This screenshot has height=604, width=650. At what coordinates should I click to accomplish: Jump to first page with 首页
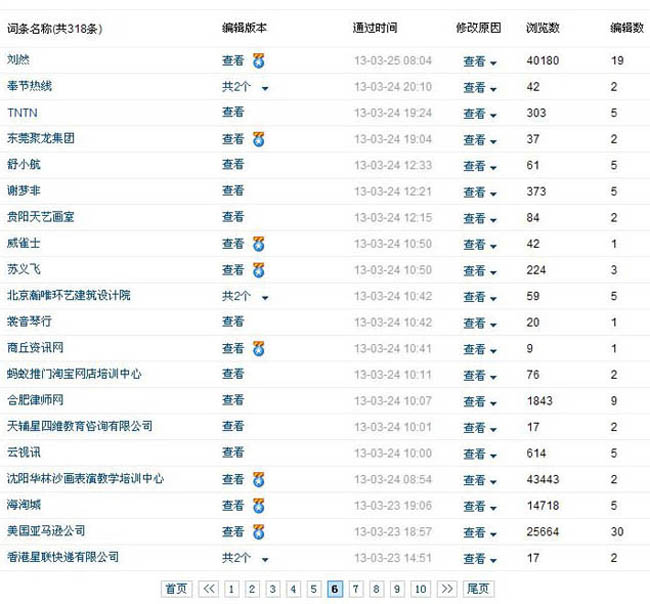coord(176,589)
